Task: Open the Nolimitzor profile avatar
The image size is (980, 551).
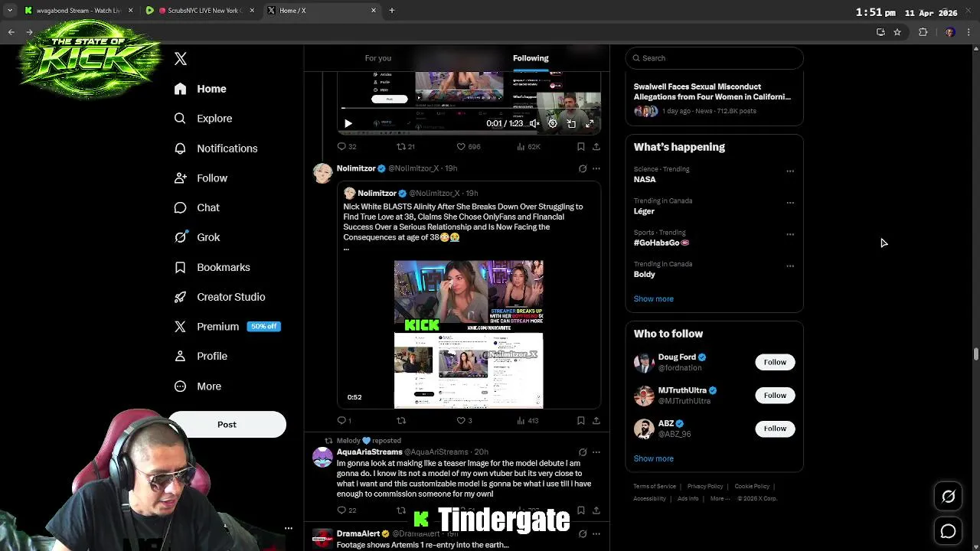Action: coord(322,172)
